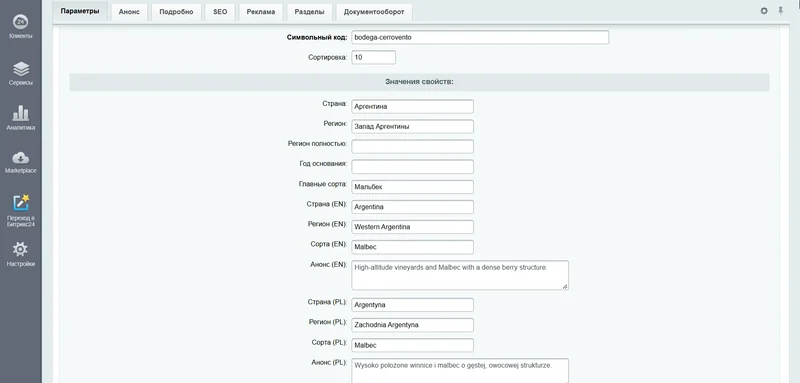Select the Анонс (EN) label
The width and height of the screenshot is (800, 383).
pos(329,264)
